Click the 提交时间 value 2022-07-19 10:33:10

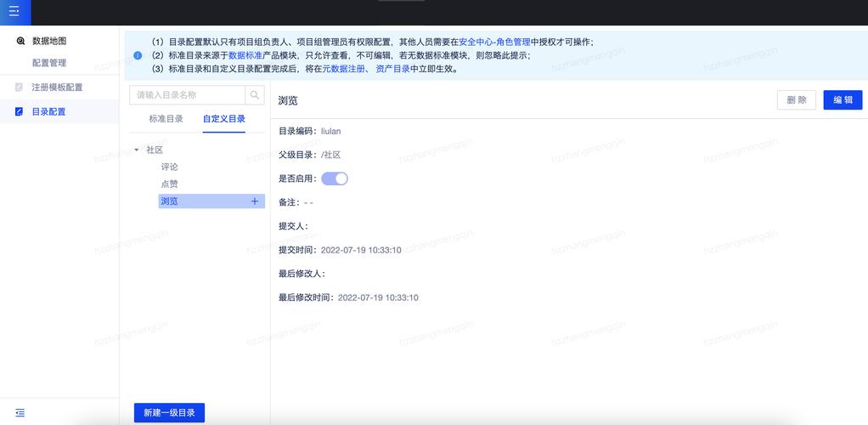(361, 250)
